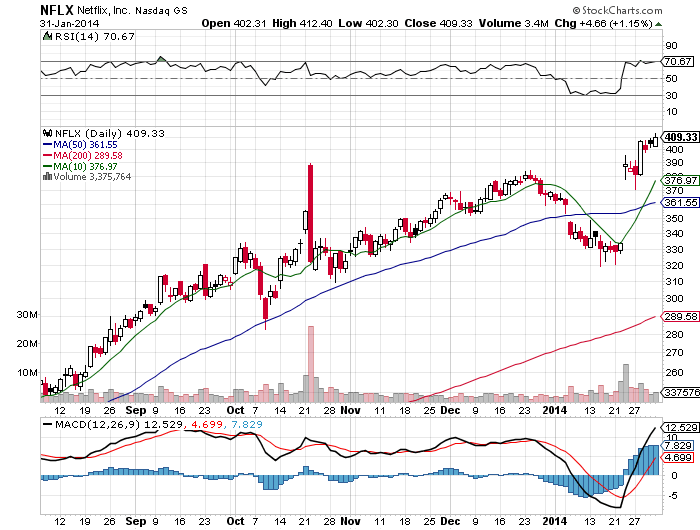The image size is (700, 530).
Task: Click the 'NFLX (Daily) 409.33' legend entry
Action: click(x=110, y=134)
